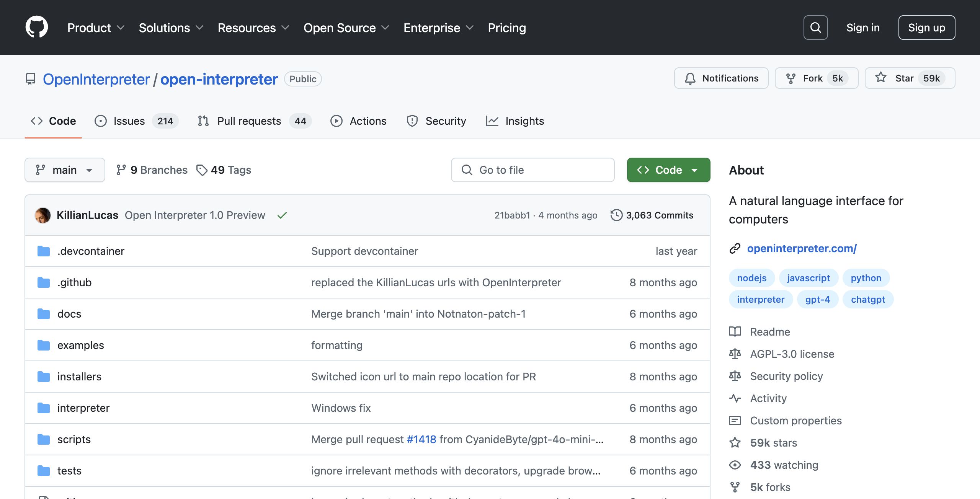Click the GitHub Octocat logo
The width and height of the screenshot is (980, 499).
[x=37, y=27]
